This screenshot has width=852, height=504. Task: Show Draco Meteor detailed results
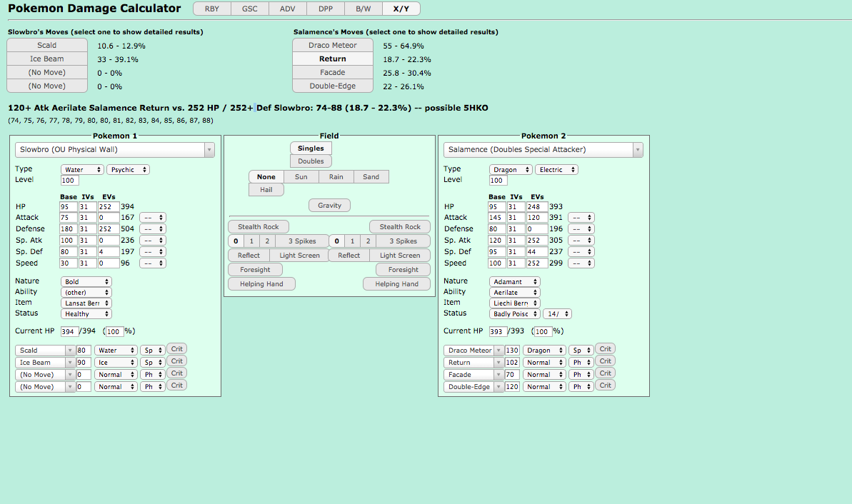click(333, 45)
